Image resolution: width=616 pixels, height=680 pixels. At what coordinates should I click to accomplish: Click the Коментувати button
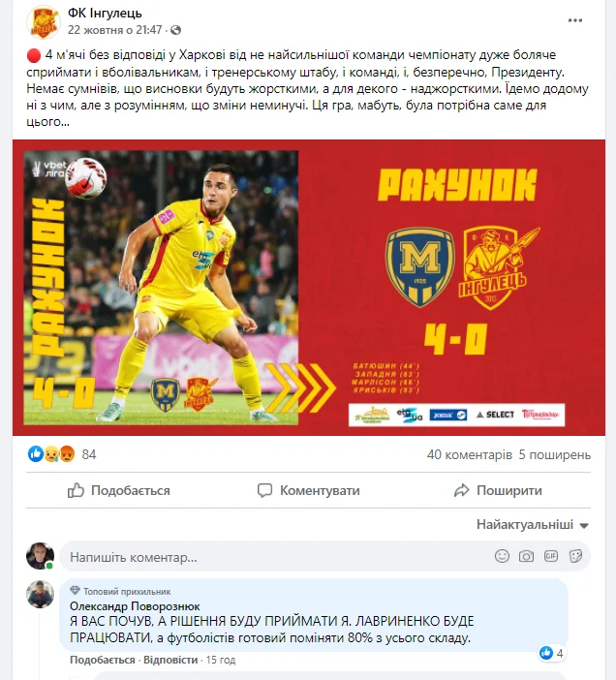click(x=308, y=490)
